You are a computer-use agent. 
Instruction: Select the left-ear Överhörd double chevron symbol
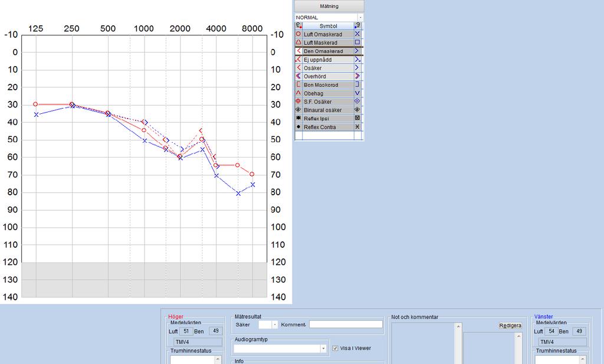(357, 76)
